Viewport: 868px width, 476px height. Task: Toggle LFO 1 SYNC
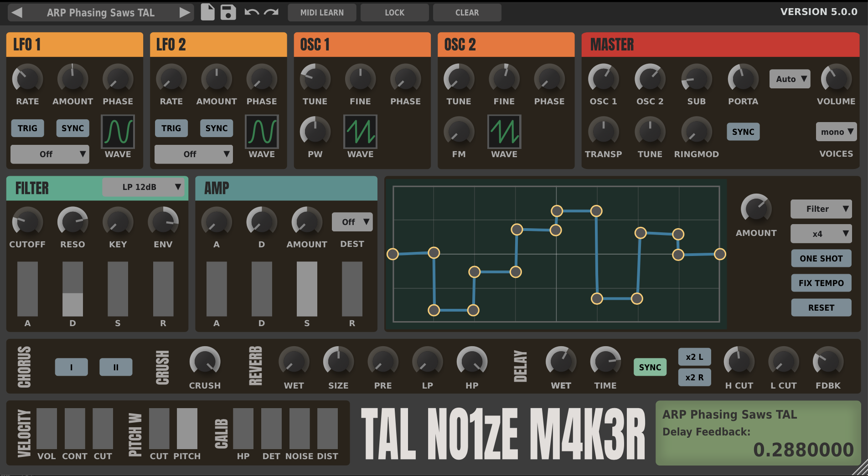pyautogui.click(x=72, y=128)
